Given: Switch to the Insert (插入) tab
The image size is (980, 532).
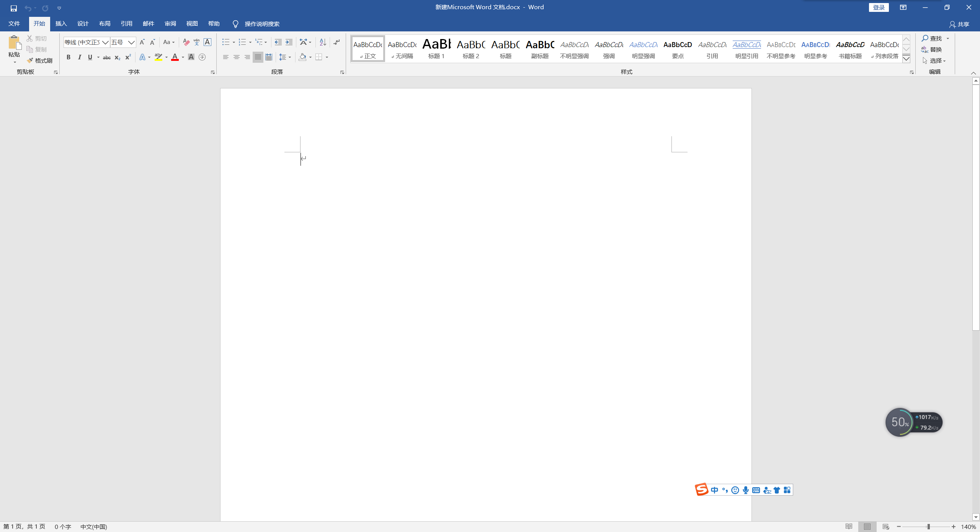Looking at the screenshot, I should (x=61, y=24).
